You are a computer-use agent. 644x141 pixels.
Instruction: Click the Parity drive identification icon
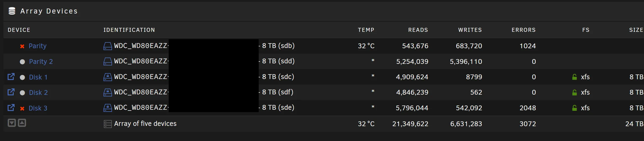click(108, 46)
